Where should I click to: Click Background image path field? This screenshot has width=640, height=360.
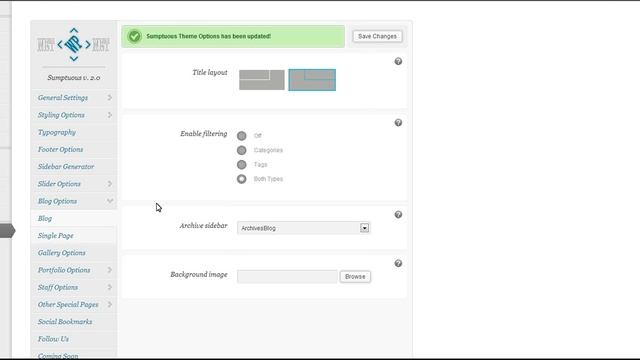click(287, 276)
